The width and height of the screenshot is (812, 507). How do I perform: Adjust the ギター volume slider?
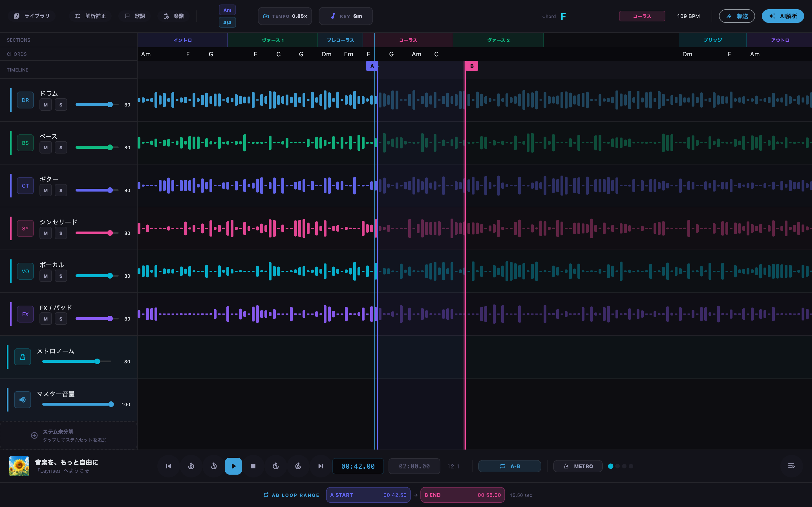pos(97,190)
